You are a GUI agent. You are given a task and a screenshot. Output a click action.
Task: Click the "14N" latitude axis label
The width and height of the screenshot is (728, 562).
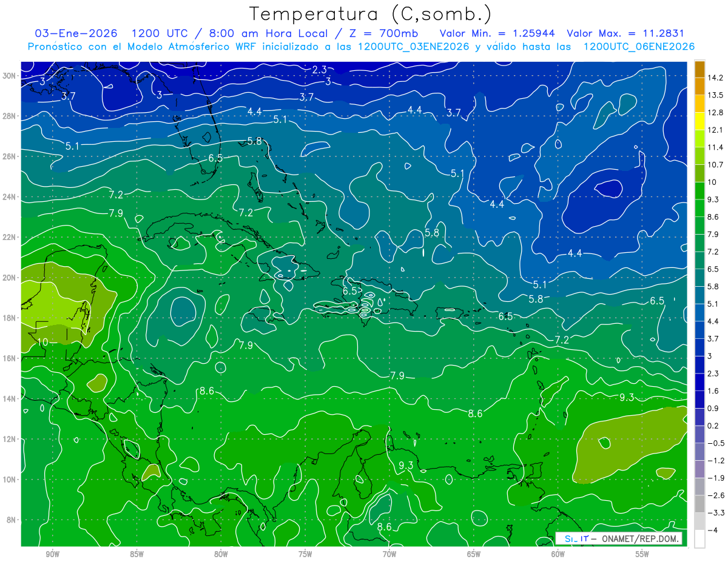pos(9,399)
